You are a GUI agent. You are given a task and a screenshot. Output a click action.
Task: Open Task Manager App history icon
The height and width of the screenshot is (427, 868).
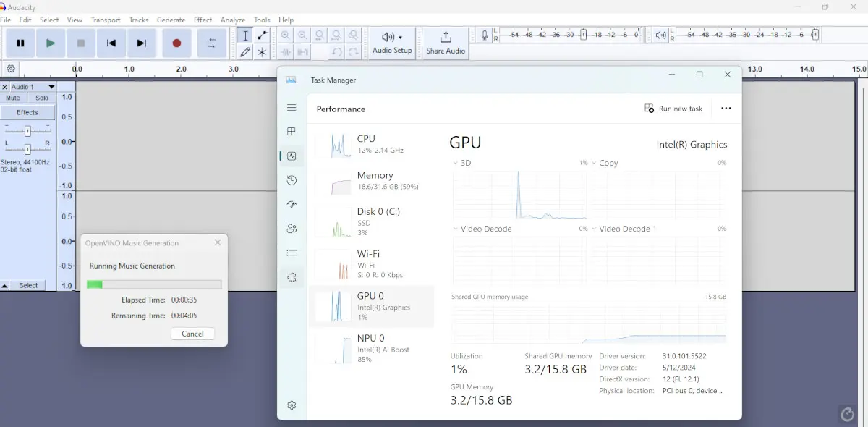[292, 180]
